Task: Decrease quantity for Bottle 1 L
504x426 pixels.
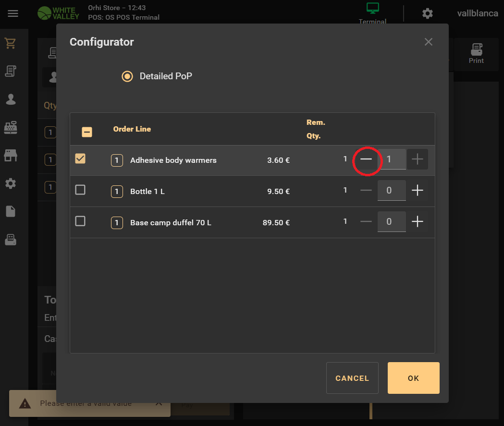Action: 366,190
